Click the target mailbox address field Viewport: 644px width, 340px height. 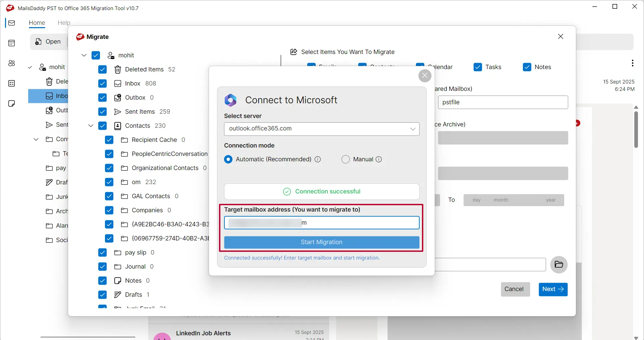pyautogui.click(x=322, y=223)
